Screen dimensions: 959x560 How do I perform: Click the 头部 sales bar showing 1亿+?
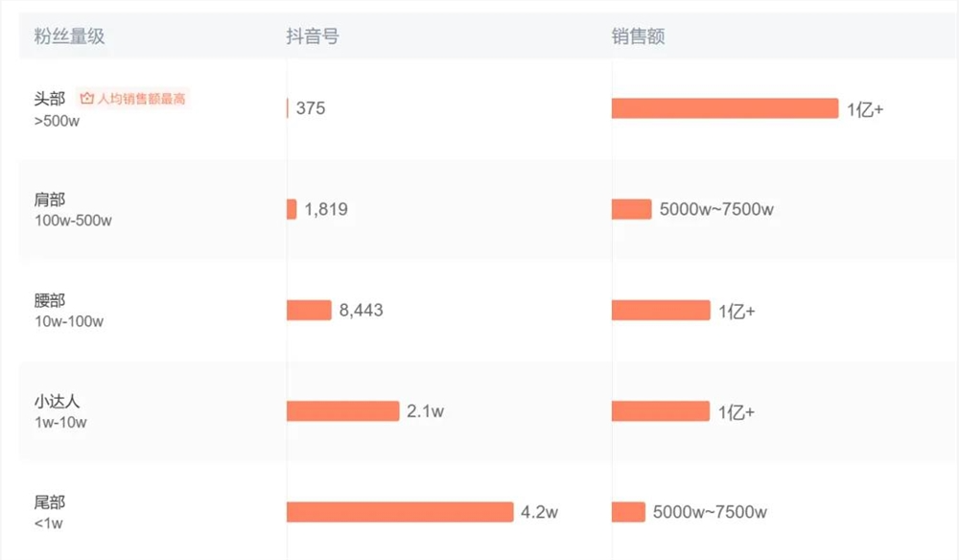coord(725,108)
